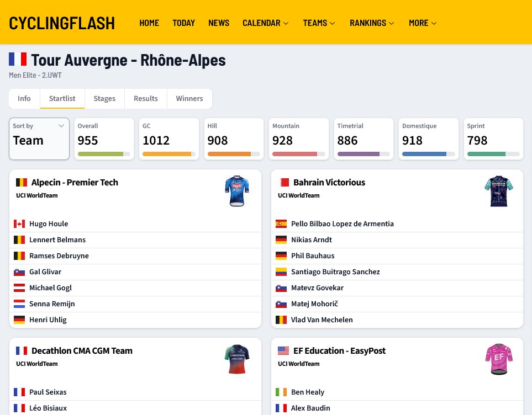
Task: Click the German flag next to Phil Bauhaus
Action: (281, 256)
